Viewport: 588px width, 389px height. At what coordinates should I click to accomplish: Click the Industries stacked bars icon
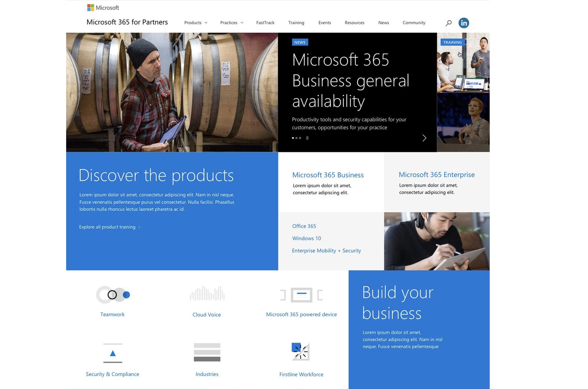click(x=207, y=352)
